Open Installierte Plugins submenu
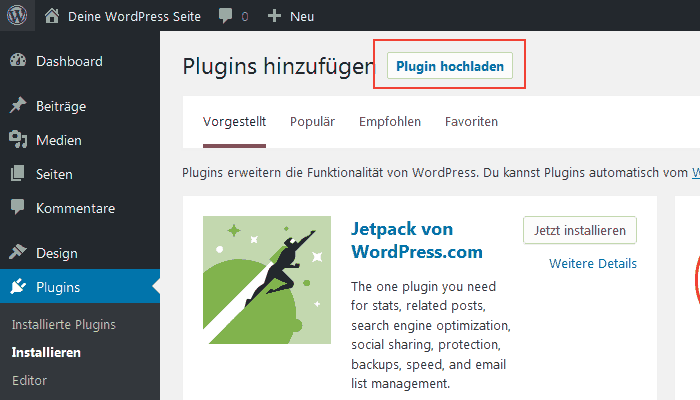 [x=63, y=325]
